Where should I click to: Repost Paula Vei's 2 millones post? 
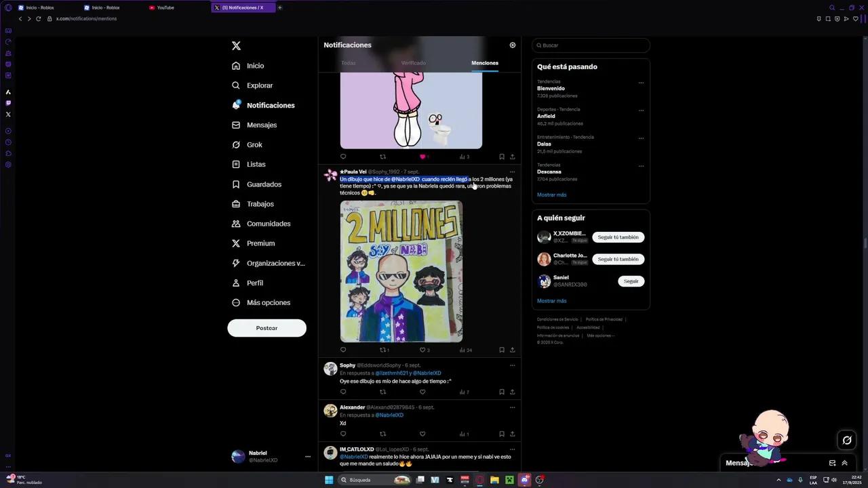[x=384, y=350]
